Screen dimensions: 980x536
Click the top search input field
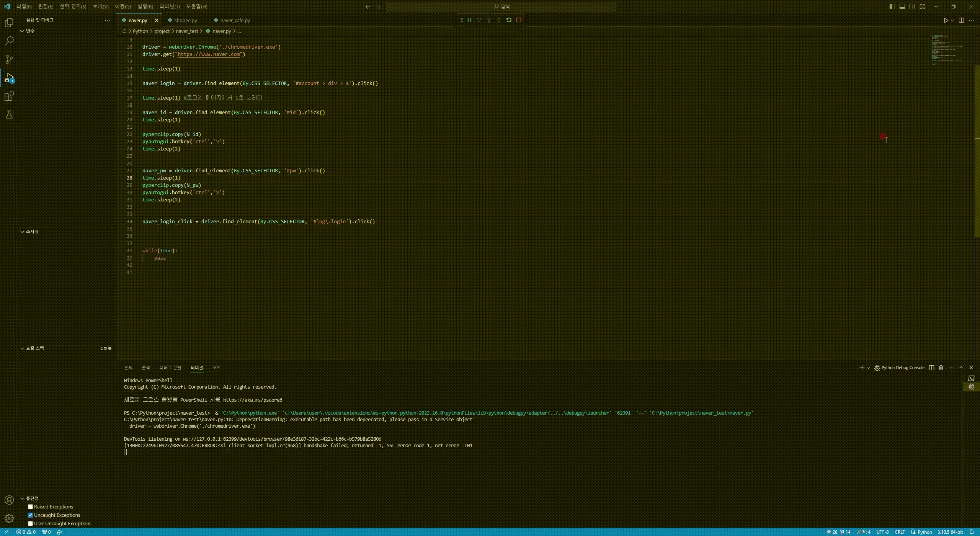click(501, 7)
